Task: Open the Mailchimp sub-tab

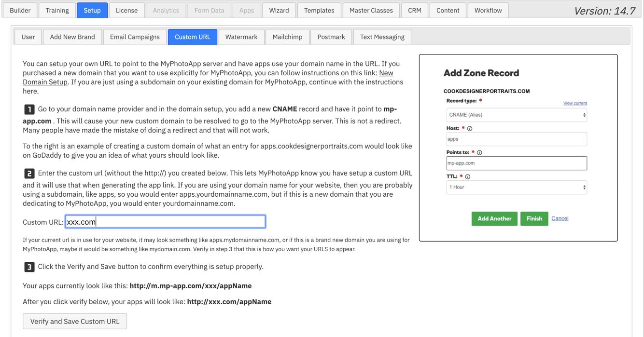Action: (x=287, y=37)
